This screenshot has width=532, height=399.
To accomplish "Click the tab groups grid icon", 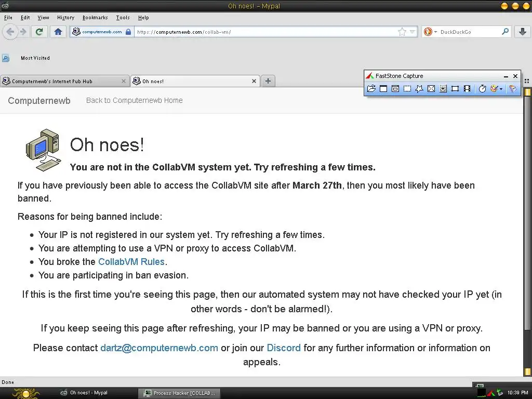I will tap(527, 81).
